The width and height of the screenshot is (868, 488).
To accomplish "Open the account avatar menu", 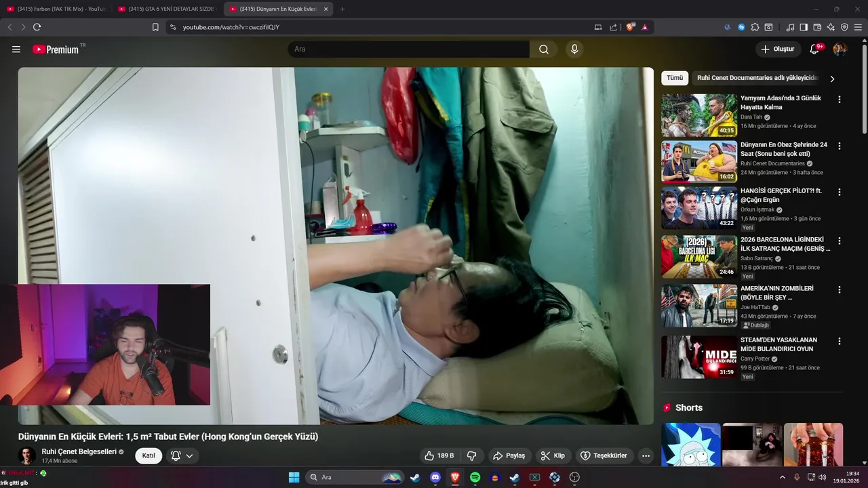I will pos(840,49).
